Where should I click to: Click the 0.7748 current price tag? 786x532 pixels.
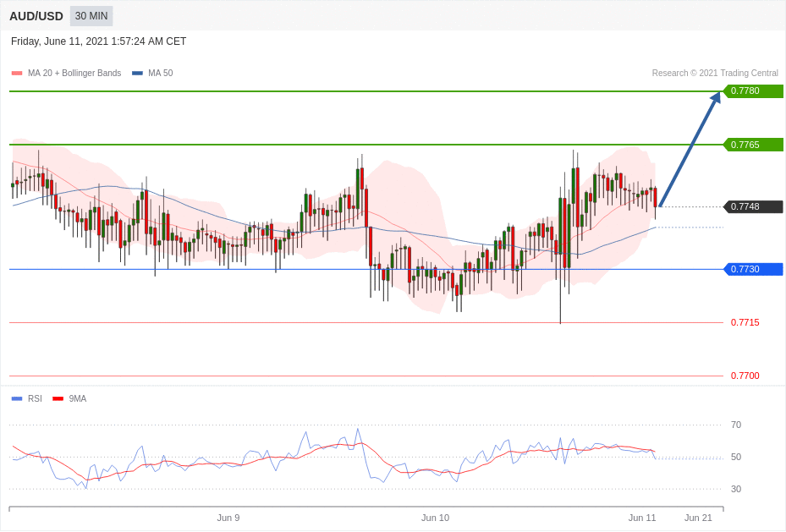(x=752, y=206)
